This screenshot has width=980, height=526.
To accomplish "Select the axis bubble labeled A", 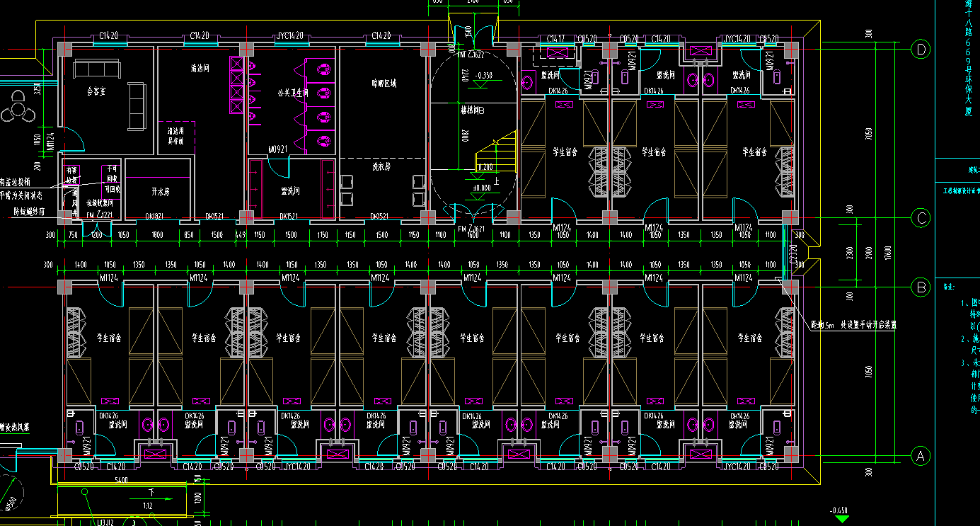I will 921,456.
